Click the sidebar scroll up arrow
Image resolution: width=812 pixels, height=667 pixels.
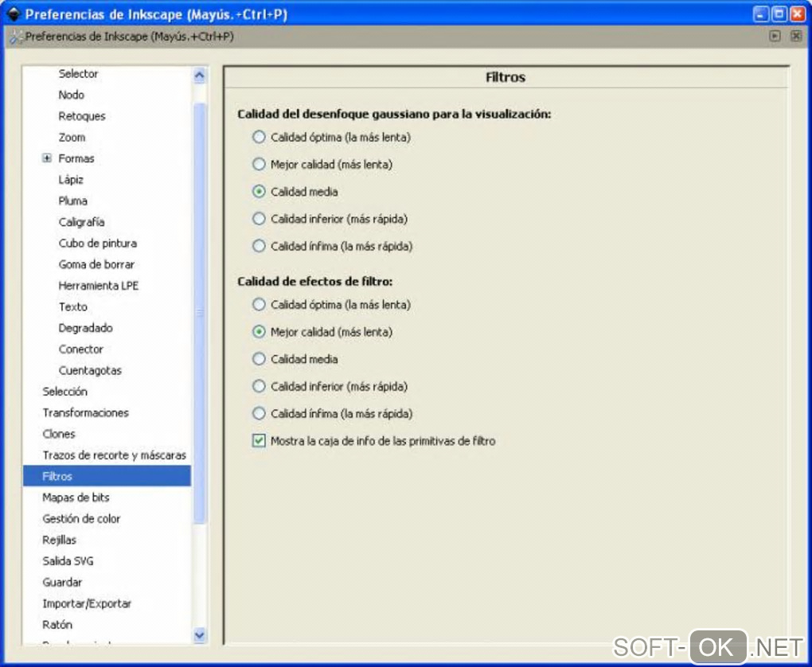tap(199, 76)
